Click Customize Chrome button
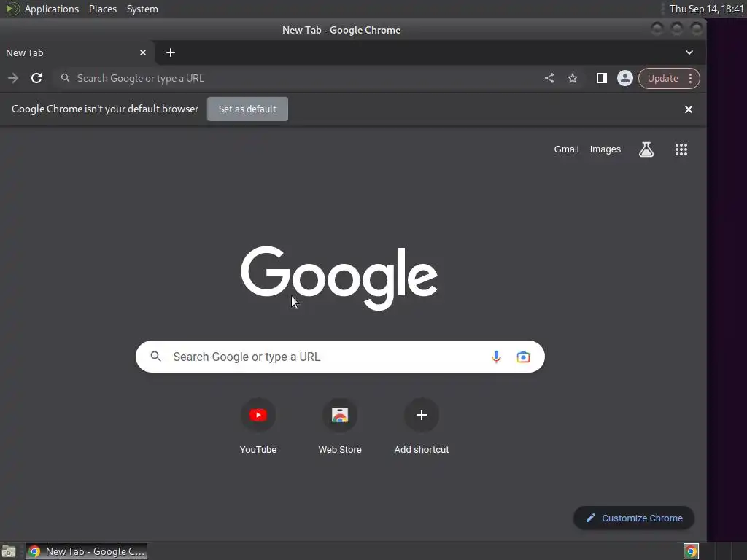This screenshot has height=560, width=747. [634, 518]
